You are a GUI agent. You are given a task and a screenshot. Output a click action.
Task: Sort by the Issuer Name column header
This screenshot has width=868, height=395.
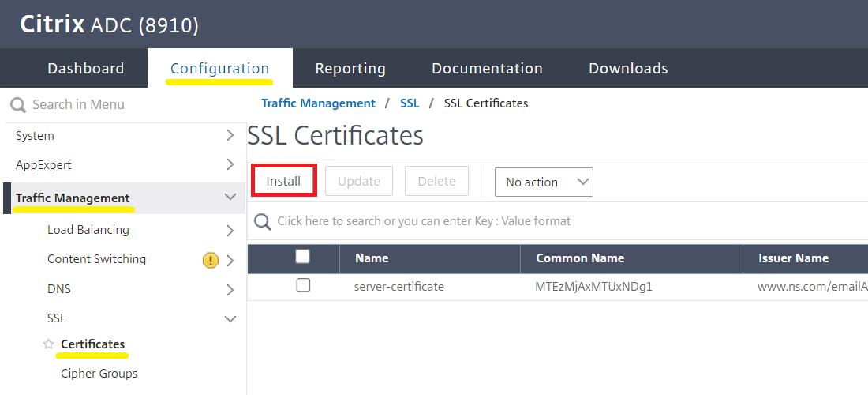point(793,258)
